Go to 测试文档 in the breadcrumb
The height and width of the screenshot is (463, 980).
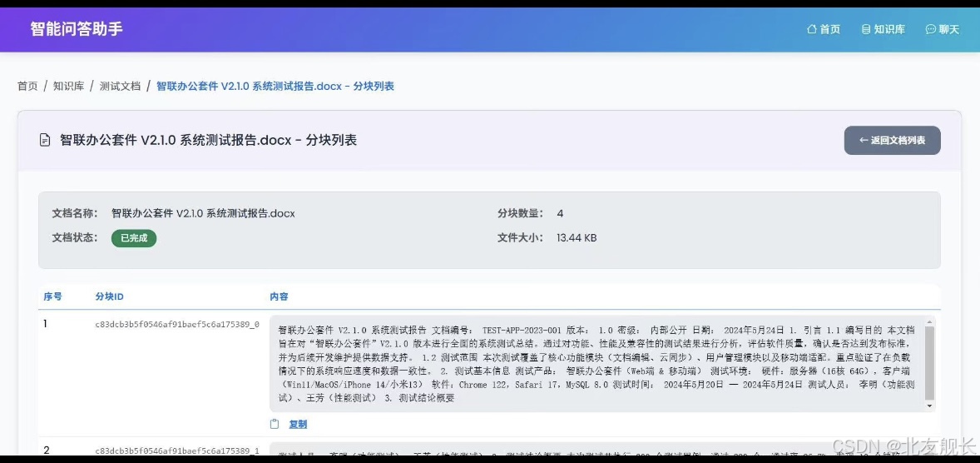[x=120, y=86]
